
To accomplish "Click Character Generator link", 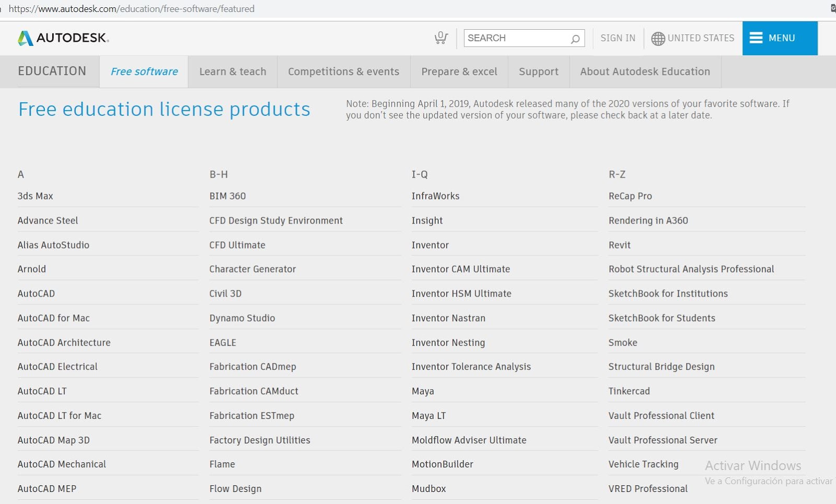I will click(252, 269).
